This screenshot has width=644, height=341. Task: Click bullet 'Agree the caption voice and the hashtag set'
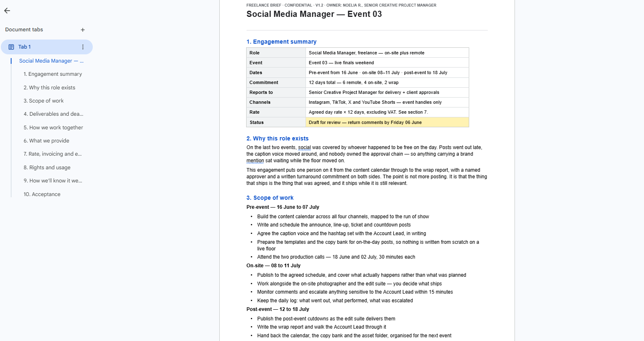tap(342, 234)
